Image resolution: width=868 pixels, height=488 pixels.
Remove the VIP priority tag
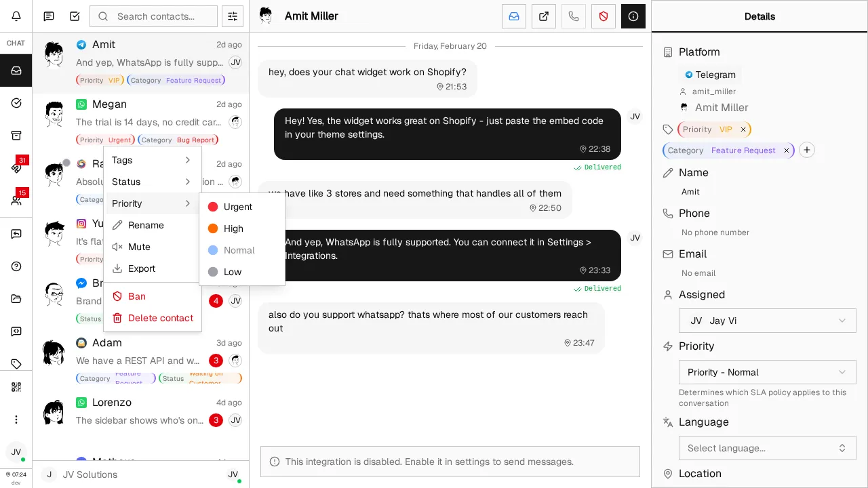click(x=743, y=129)
